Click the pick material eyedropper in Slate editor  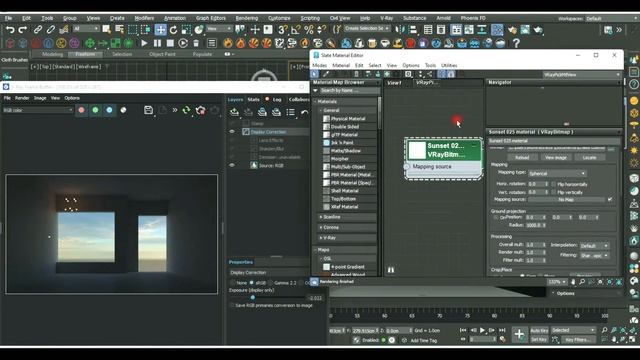(x=325, y=74)
